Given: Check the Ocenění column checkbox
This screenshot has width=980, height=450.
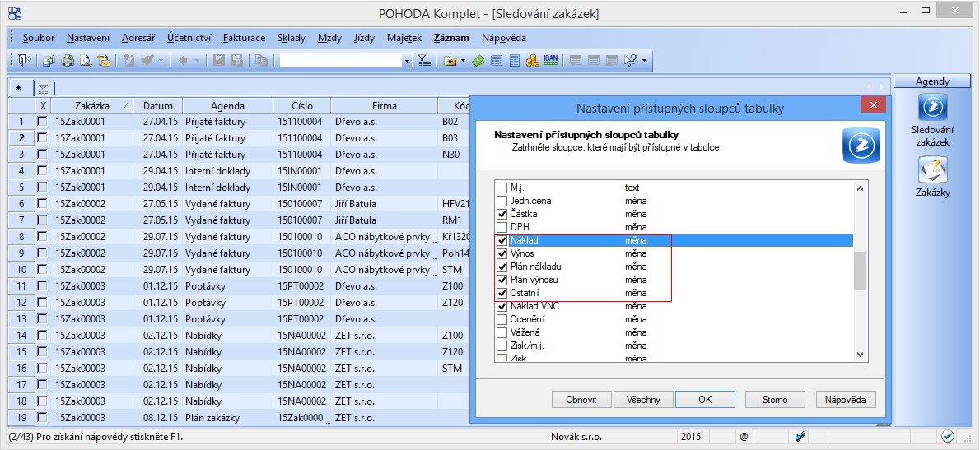Looking at the screenshot, I should pyautogui.click(x=502, y=319).
